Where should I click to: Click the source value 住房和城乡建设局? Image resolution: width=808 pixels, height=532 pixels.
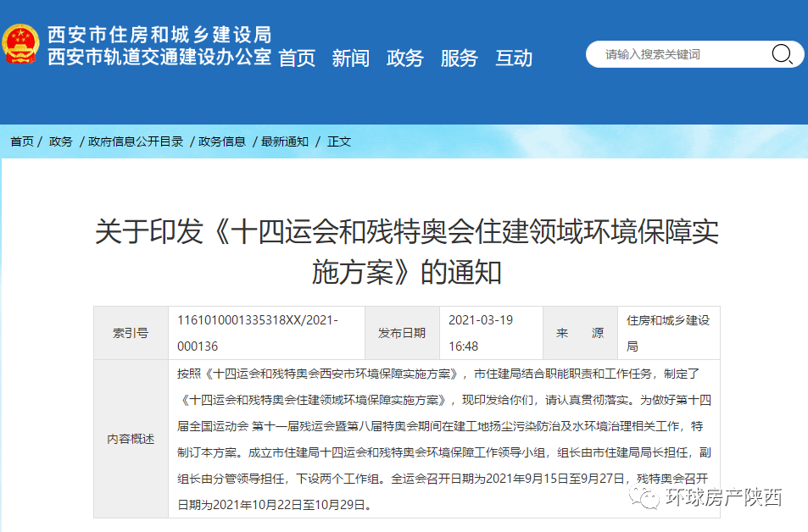[x=668, y=333]
